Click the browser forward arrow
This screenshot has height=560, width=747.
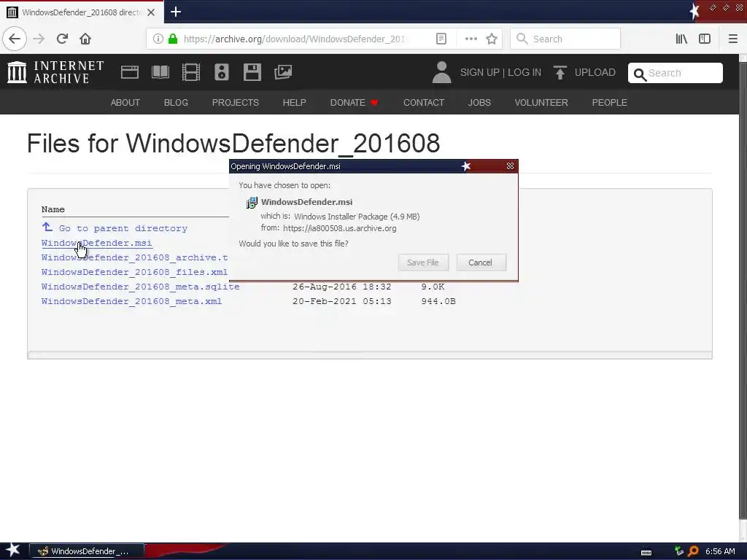pyautogui.click(x=39, y=39)
